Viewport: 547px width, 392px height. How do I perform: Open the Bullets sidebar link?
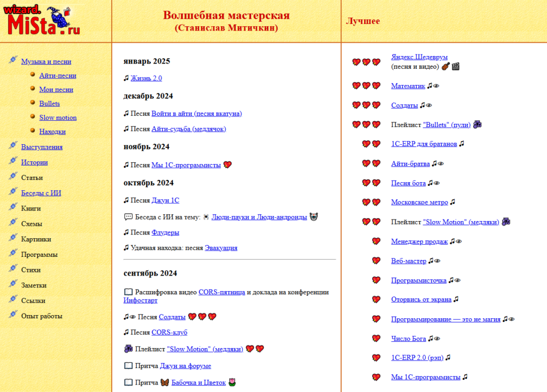(49, 103)
